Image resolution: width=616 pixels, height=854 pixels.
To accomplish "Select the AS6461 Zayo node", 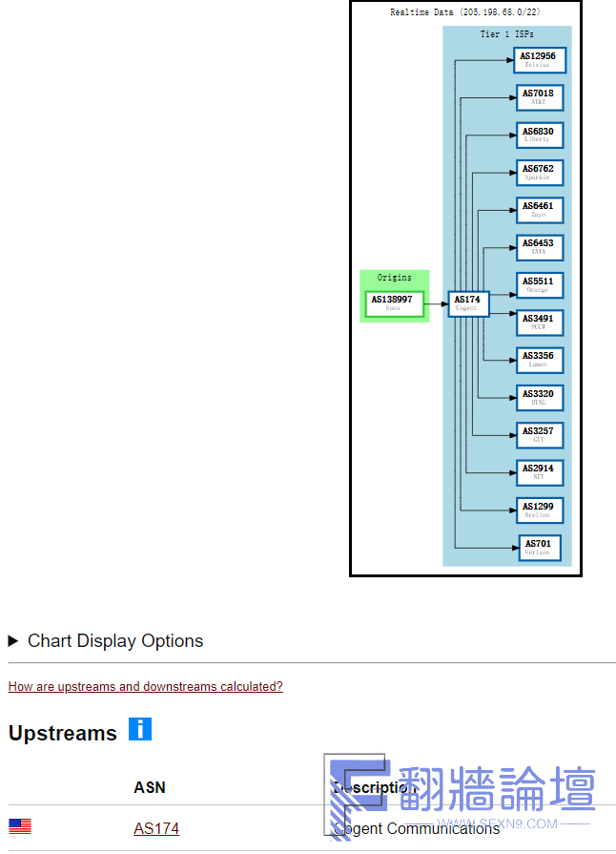I will (x=540, y=210).
